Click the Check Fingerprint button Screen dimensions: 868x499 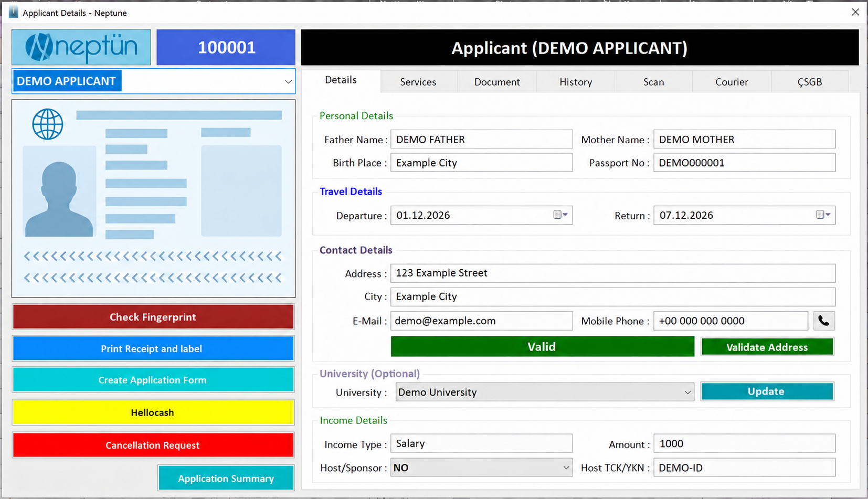point(153,317)
